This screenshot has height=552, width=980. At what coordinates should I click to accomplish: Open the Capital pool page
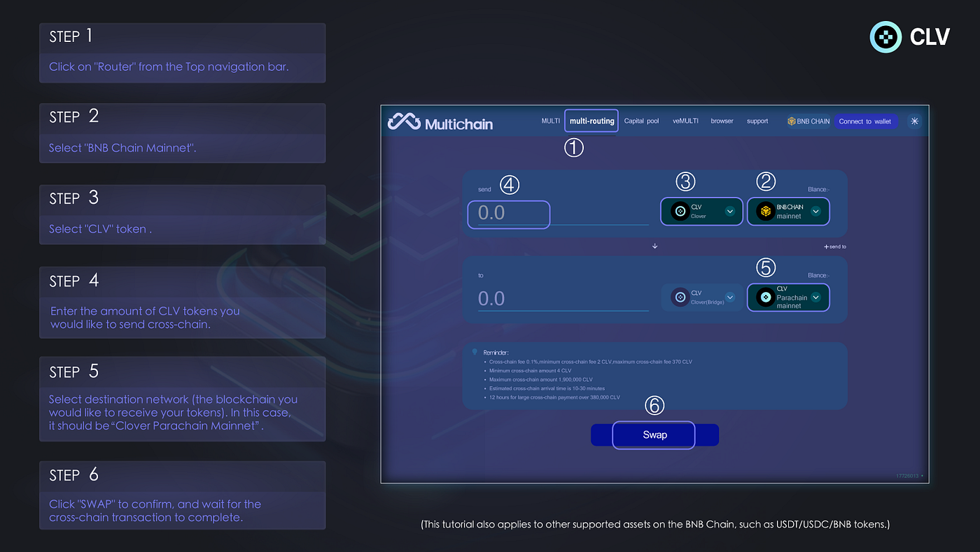coord(641,121)
